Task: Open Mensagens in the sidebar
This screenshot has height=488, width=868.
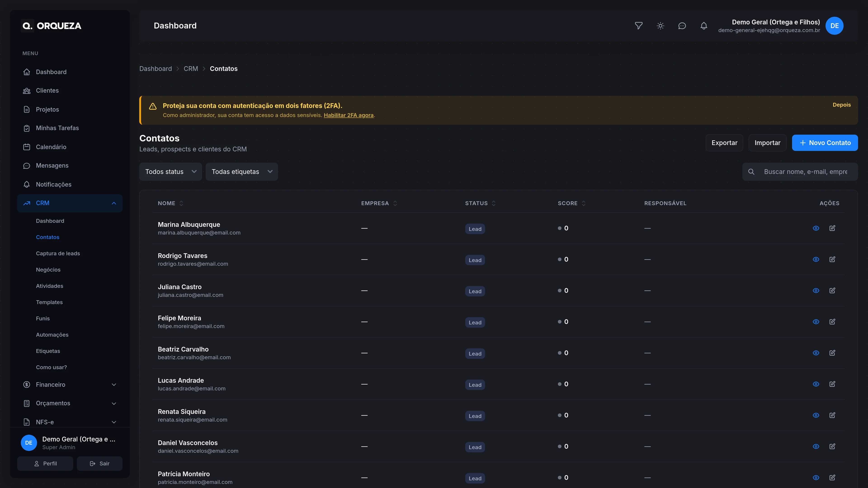Action: (70, 166)
